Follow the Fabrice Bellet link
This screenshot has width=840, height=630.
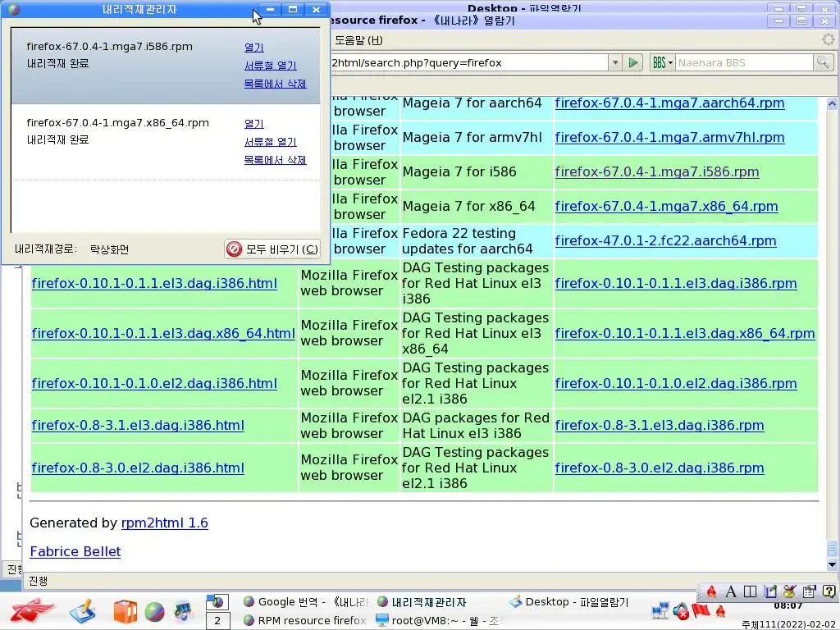click(x=75, y=552)
